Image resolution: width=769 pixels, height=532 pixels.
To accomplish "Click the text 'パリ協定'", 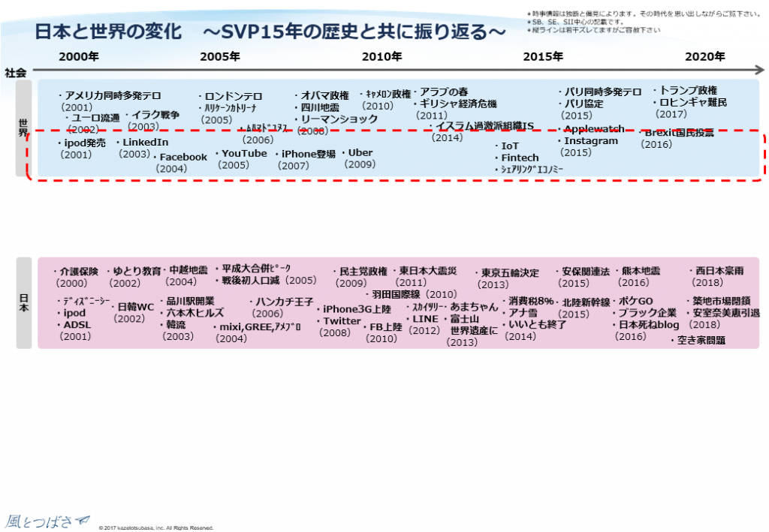I will click(584, 104).
